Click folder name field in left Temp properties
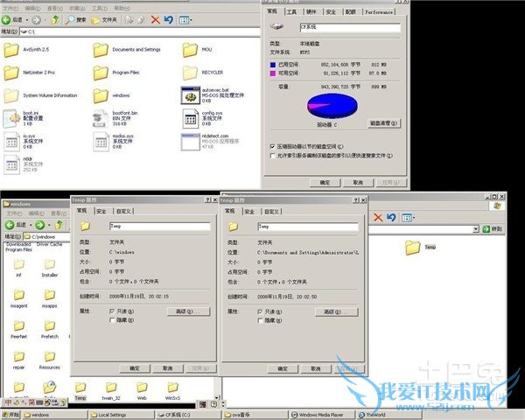 tap(160, 227)
